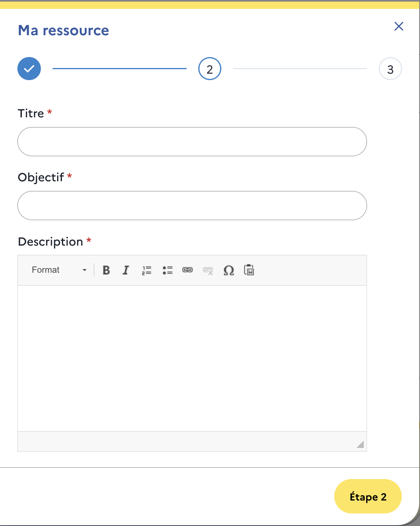The height and width of the screenshot is (526, 420).
Task: Close the Ma ressource dialog
Action: click(399, 26)
